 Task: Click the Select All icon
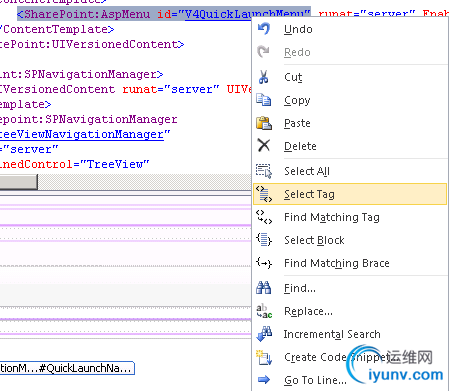pyautogui.click(x=264, y=171)
